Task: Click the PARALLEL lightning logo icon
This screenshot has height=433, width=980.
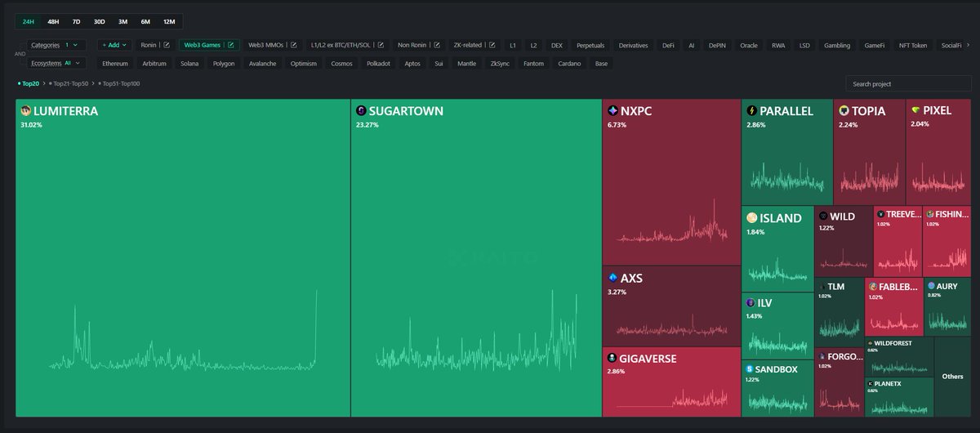Action: [x=751, y=111]
